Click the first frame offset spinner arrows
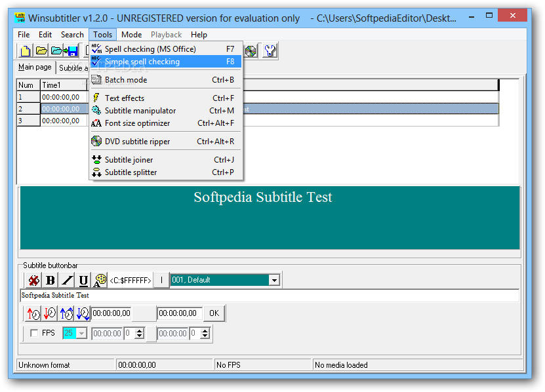The width and height of the screenshot is (545, 392). click(x=140, y=333)
